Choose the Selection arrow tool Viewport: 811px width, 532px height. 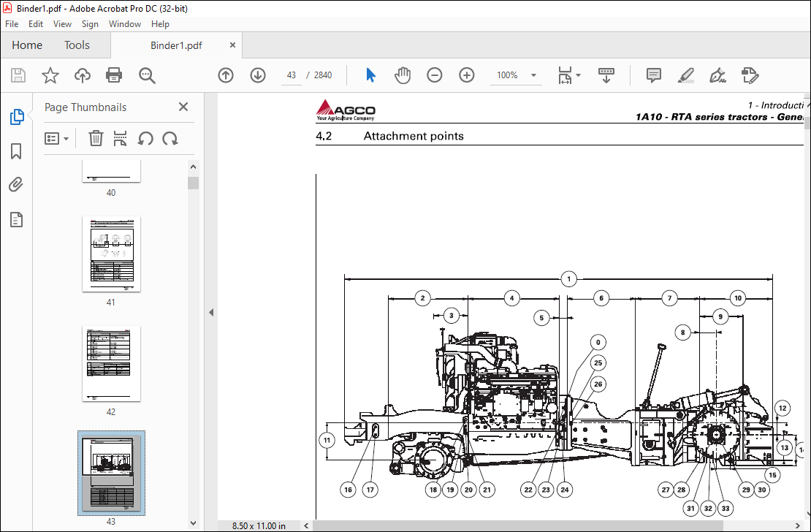pyautogui.click(x=371, y=75)
